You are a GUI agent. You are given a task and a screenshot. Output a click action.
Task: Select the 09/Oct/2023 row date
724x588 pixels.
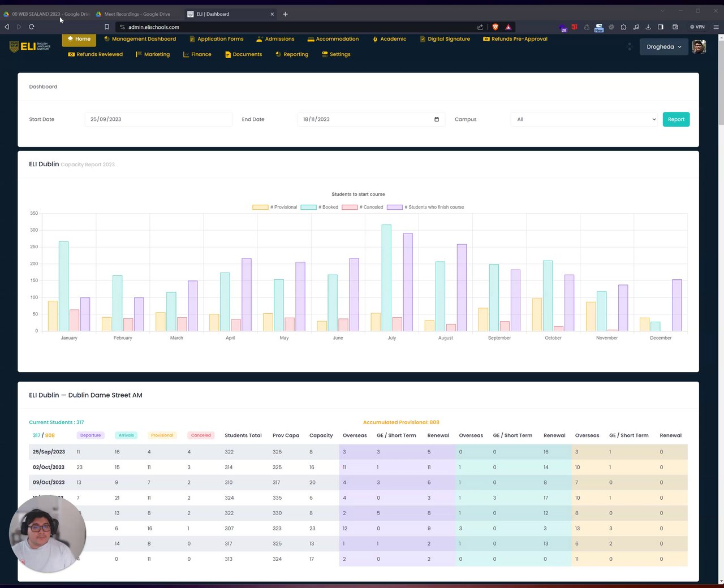(49, 482)
